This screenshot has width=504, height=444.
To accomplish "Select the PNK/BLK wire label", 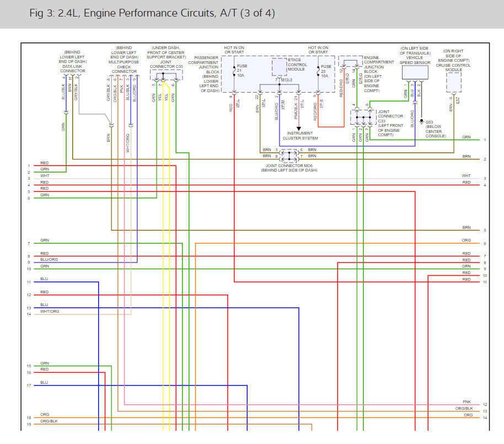I will click(296, 111).
